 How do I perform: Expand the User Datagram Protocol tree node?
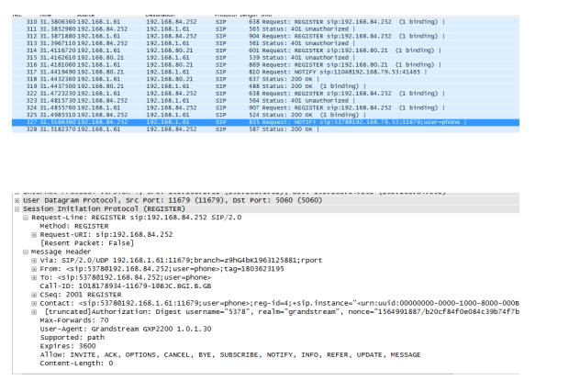[17, 200]
